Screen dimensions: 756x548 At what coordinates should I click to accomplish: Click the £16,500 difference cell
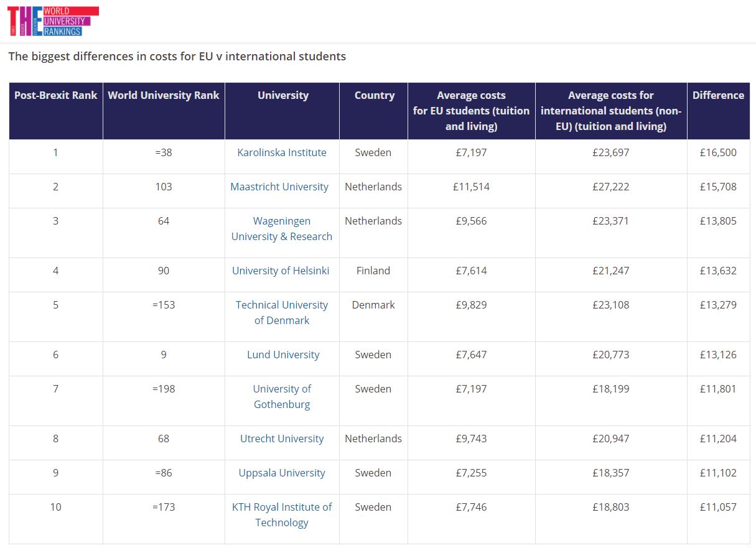pos(718,152)
